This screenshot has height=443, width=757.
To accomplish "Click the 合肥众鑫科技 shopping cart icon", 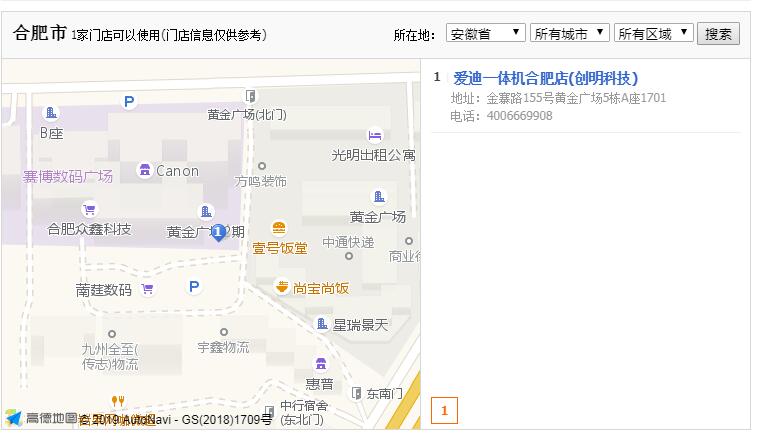I will point(89,209).
